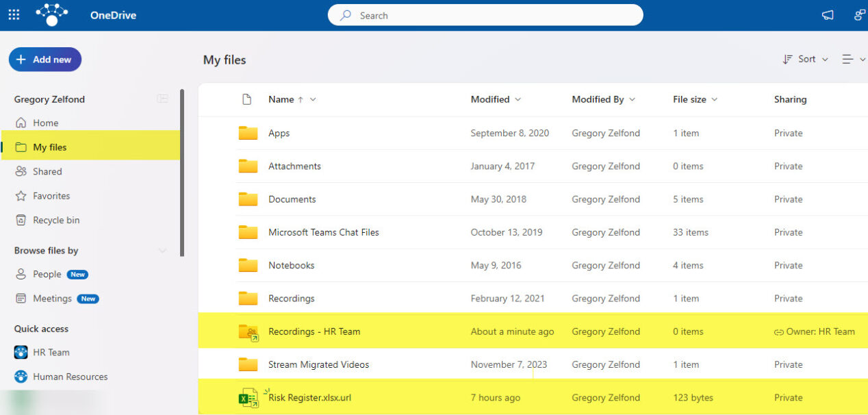Click the Documents folder icon
The height and width of the screenshot is (415, 868).
[x=248, y=199]
